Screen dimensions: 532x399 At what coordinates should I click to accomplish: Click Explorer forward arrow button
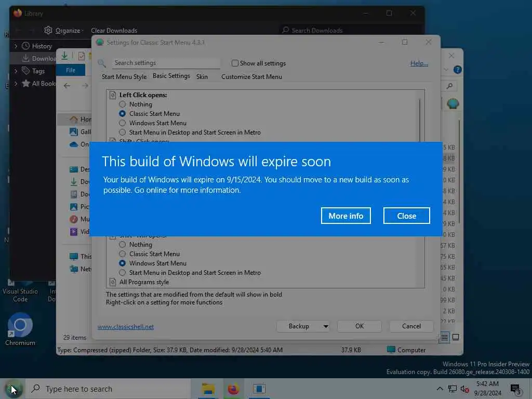(85, 86)
